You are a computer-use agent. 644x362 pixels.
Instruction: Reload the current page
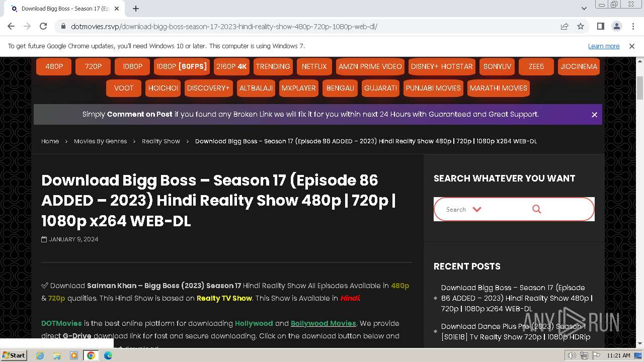pyautogui.click(x=43, y=26)
